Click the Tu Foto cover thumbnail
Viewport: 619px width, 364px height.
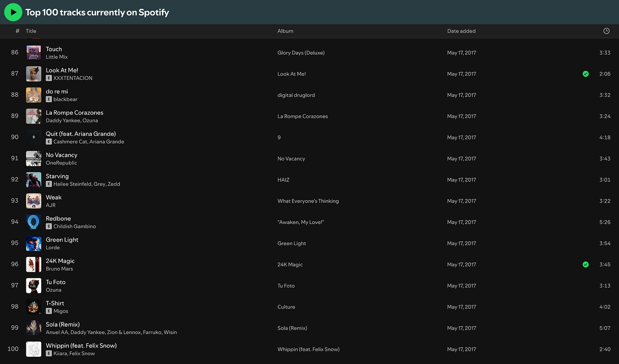click(x=34, y=286)
